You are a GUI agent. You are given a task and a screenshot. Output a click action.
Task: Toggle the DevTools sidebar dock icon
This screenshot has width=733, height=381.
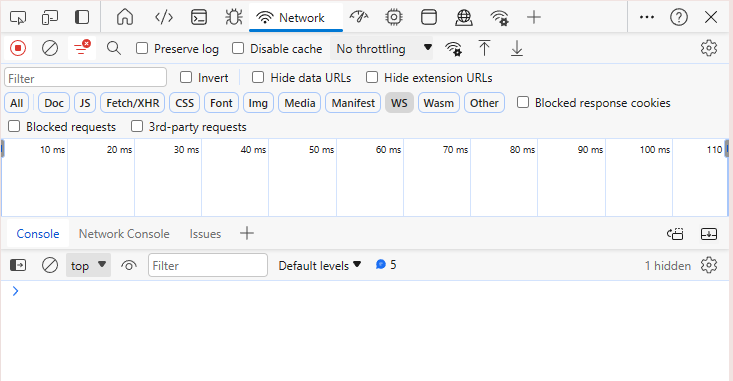coord(82,18)
